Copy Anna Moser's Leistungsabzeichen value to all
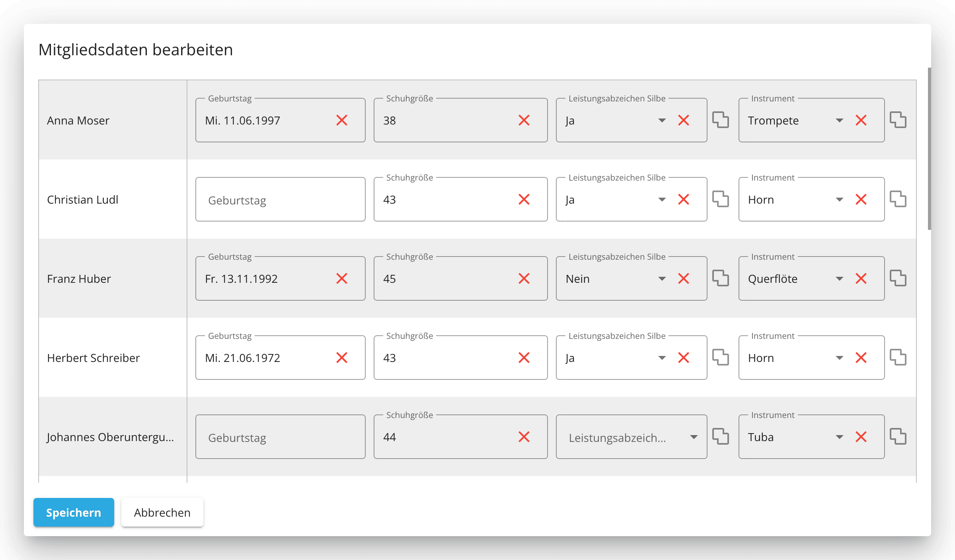The image size is (955, 560). [720, 120]
